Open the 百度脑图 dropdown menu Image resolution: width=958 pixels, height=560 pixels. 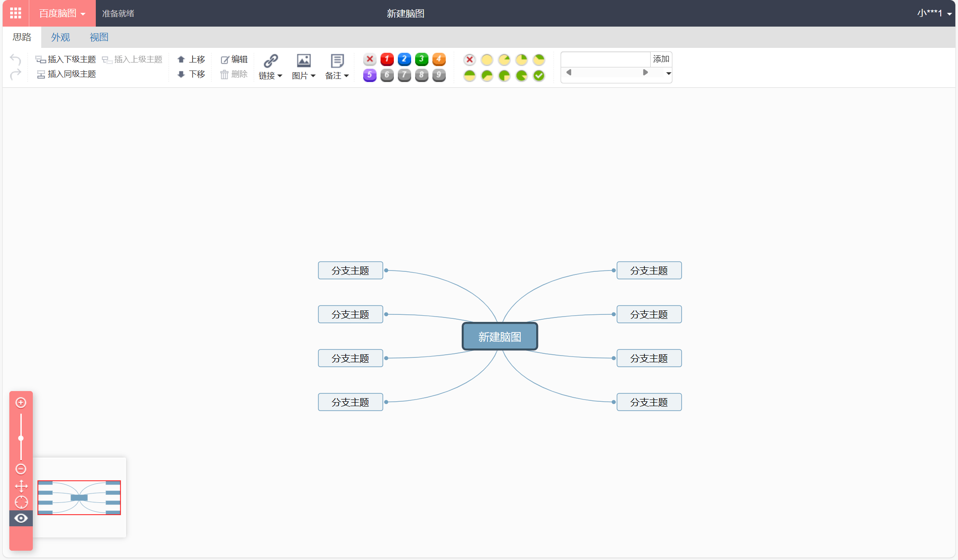(x=62, y=13)
